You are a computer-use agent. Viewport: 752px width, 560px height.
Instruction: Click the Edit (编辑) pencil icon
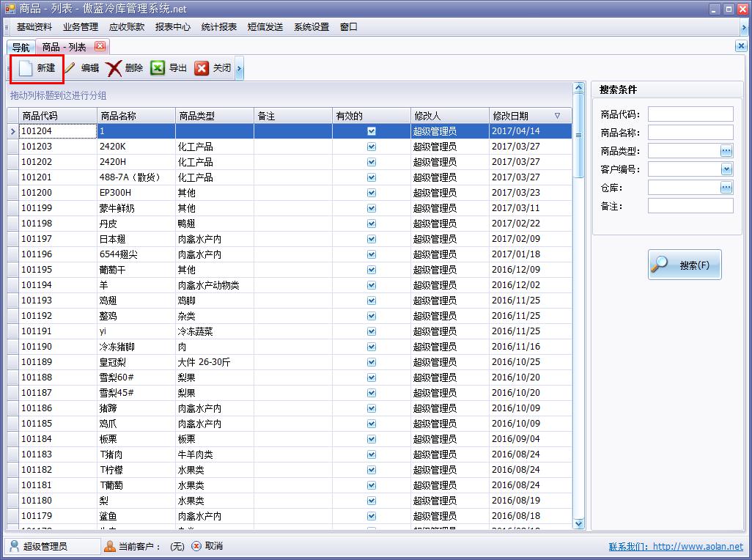coord(70,68)
